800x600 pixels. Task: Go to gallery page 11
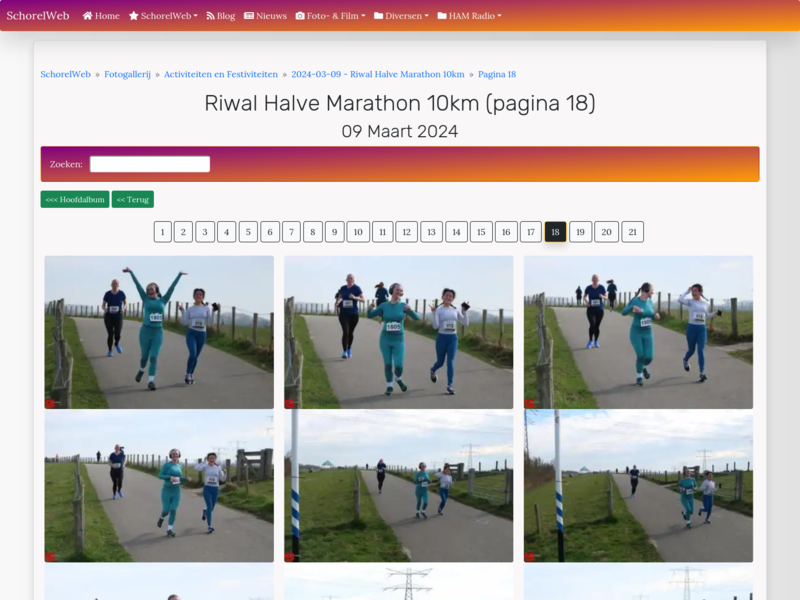pyautogui.click(x=383, y=232)
